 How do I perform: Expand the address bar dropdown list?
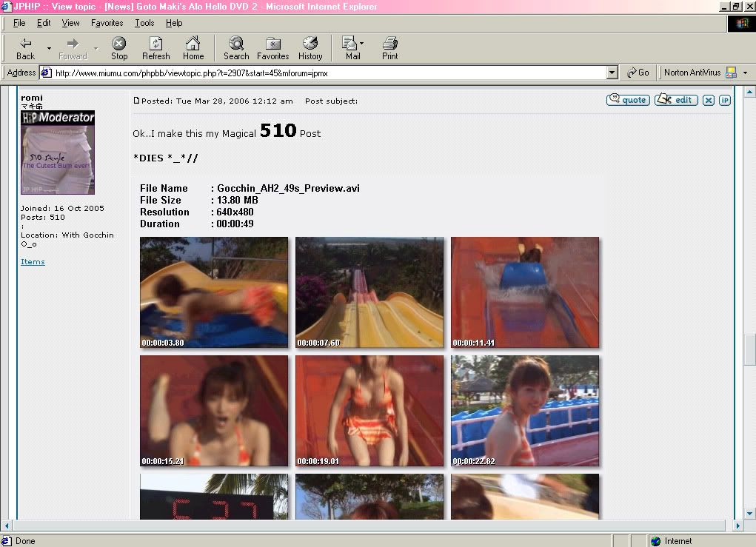(x=612, y=73)
